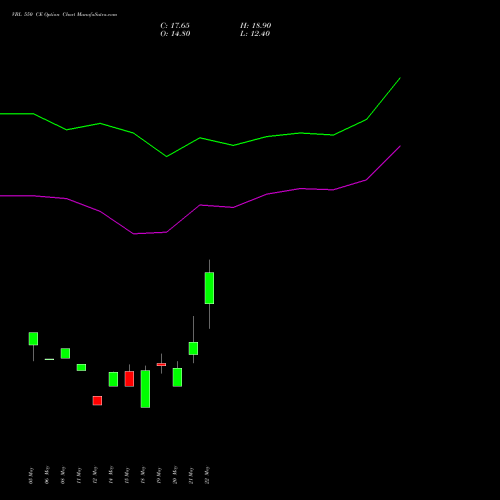Click the tall green candle for 22 May

(209, 288)
